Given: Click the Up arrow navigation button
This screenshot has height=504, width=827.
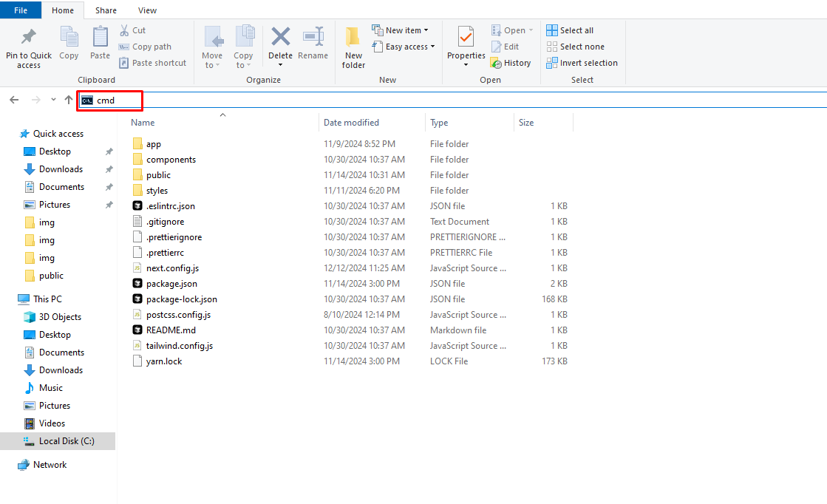Looking at the screenshot, I should coord(69,100).
